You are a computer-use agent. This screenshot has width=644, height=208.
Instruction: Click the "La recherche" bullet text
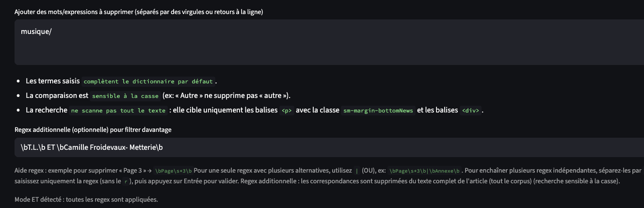click(47, 110)
